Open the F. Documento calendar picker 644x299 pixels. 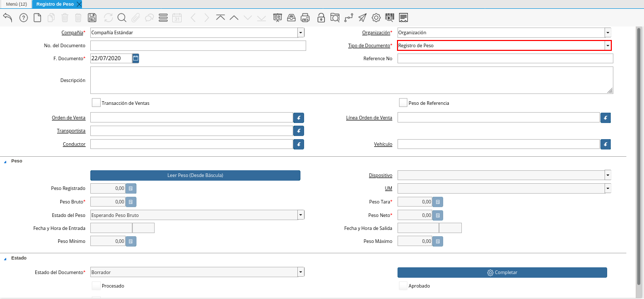pyautogui.click(x=135, y=59)
